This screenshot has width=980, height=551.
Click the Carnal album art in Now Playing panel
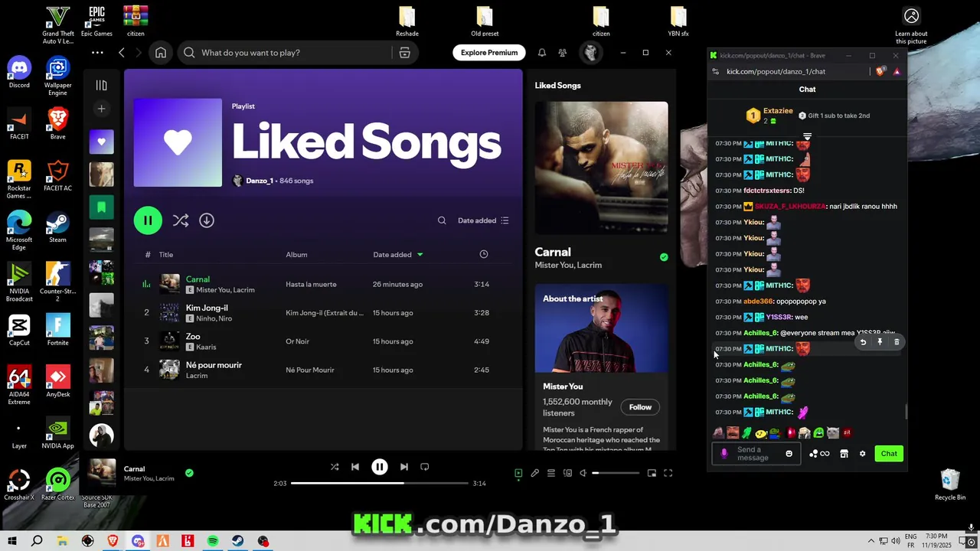pos(601,168)
